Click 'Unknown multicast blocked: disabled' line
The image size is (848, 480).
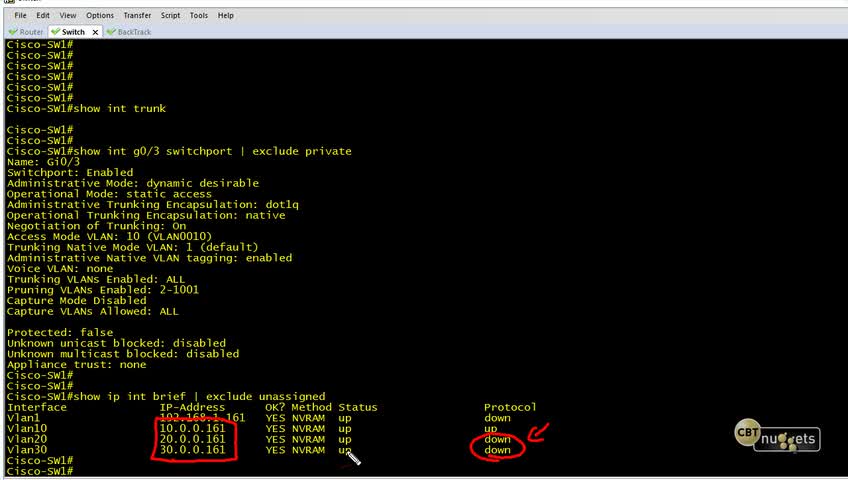point(123,354)
